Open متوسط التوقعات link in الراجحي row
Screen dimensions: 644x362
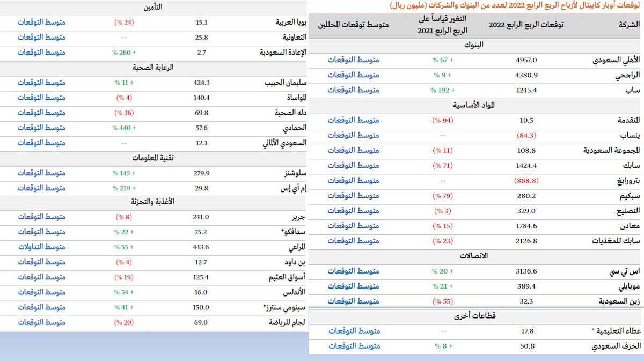tap(353, 75)
